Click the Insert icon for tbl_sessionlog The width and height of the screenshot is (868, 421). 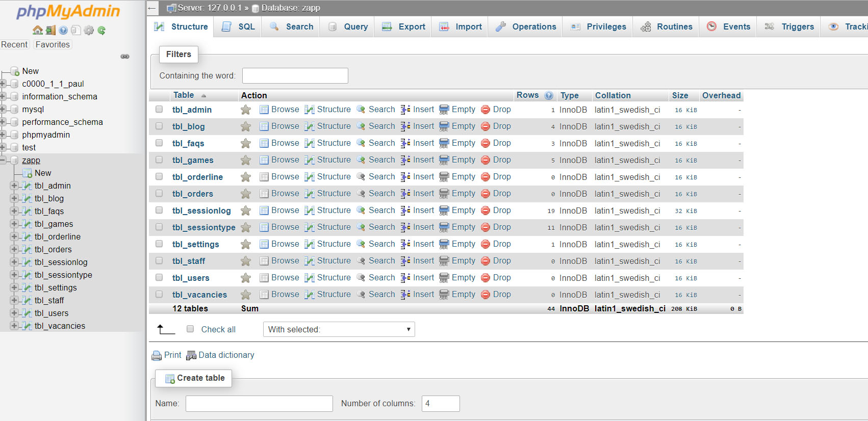point(405,210)
